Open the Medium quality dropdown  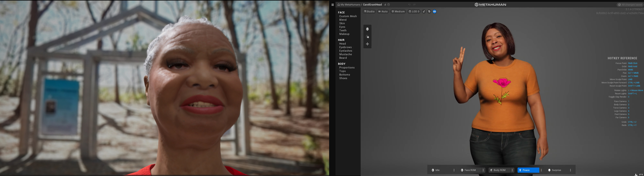pyautogui.click(x=398, y=12)
